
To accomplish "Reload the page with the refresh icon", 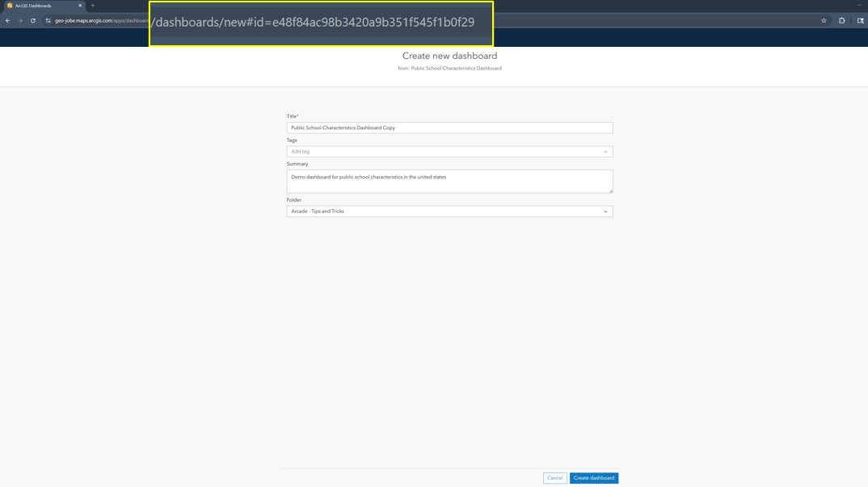I will (x=33, y=20).
